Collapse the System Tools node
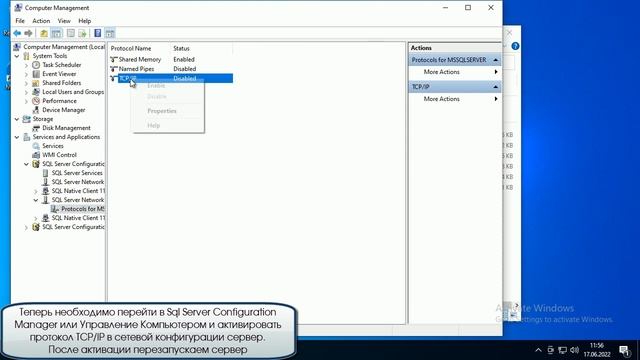This screenshot has width=640, height=360. click(x=17, y=56)
